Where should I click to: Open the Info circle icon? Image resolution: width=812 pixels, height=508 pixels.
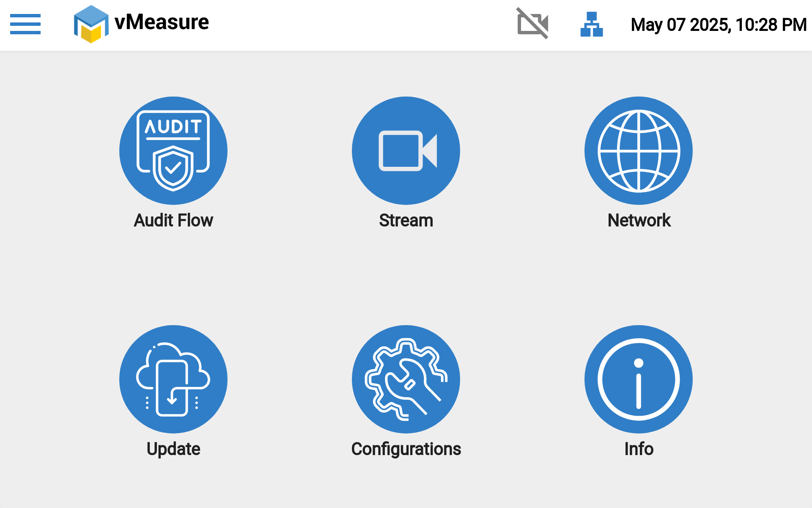pos(639,379)
